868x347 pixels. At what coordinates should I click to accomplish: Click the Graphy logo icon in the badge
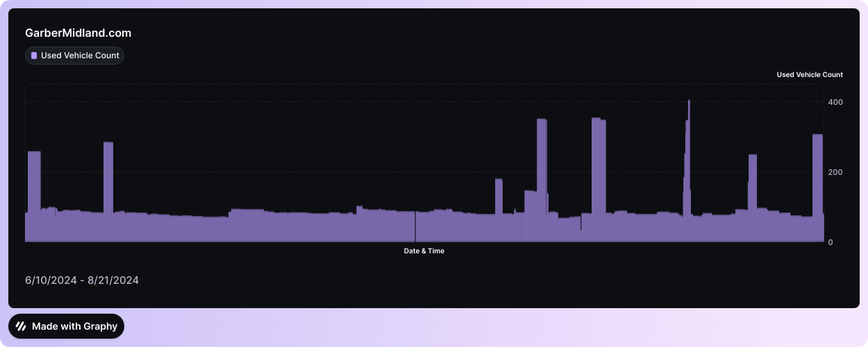22,326
